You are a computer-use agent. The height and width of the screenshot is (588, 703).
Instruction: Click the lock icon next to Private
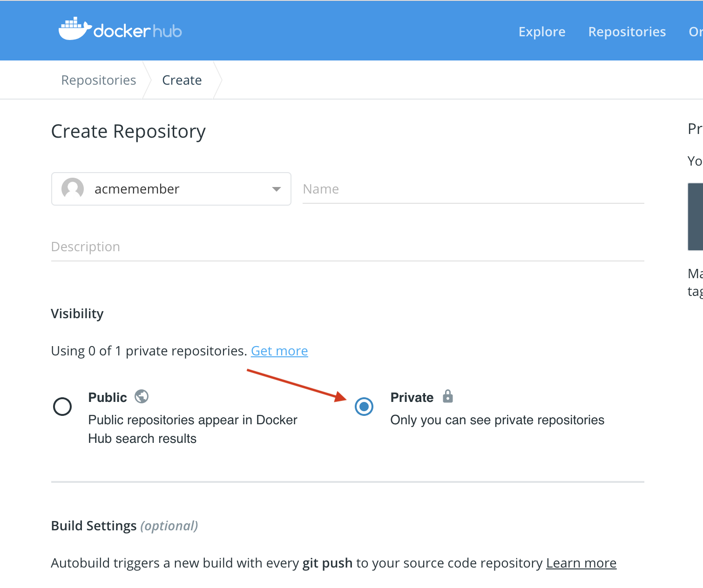448,396
